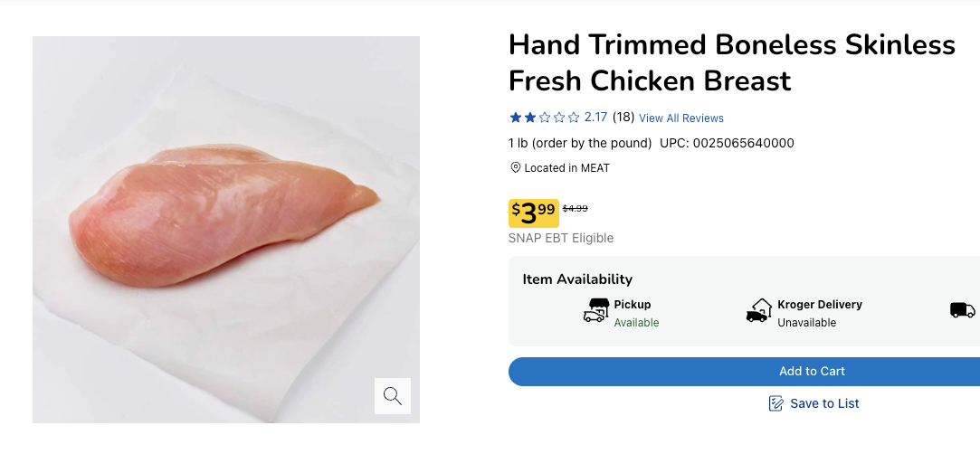
Task: Click the SNAP EBT Eligible text
Action: (561, 239)
